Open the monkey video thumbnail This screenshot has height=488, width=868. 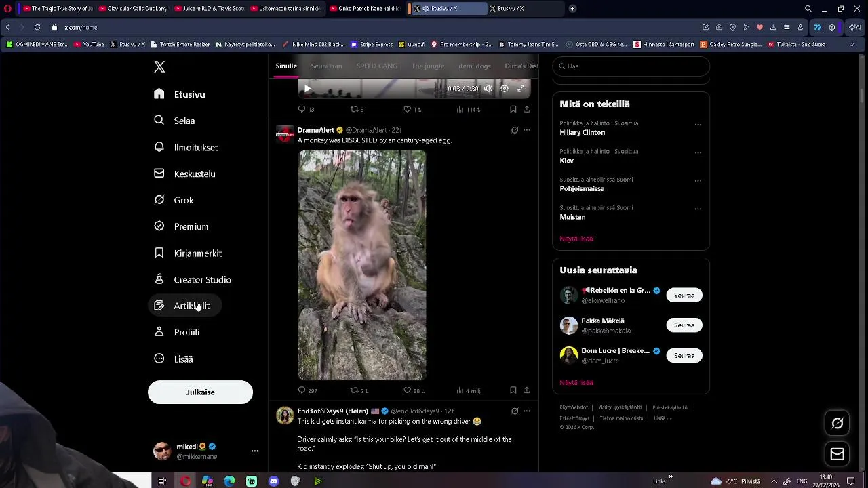[362, 265]
